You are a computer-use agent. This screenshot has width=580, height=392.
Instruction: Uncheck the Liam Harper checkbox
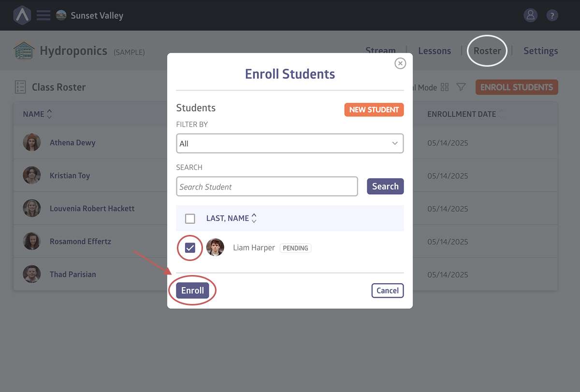click(190, 248)
